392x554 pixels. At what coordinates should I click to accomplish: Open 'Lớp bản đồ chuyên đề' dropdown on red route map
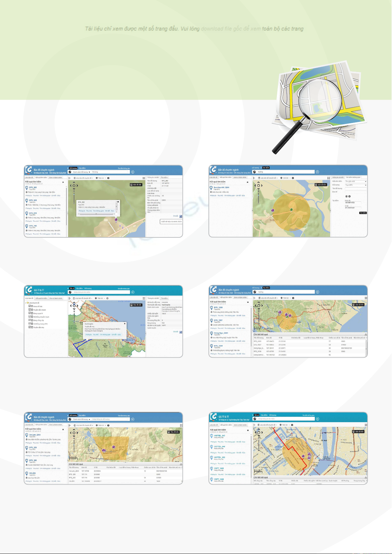pyautogui.click(x=267, y=425)
